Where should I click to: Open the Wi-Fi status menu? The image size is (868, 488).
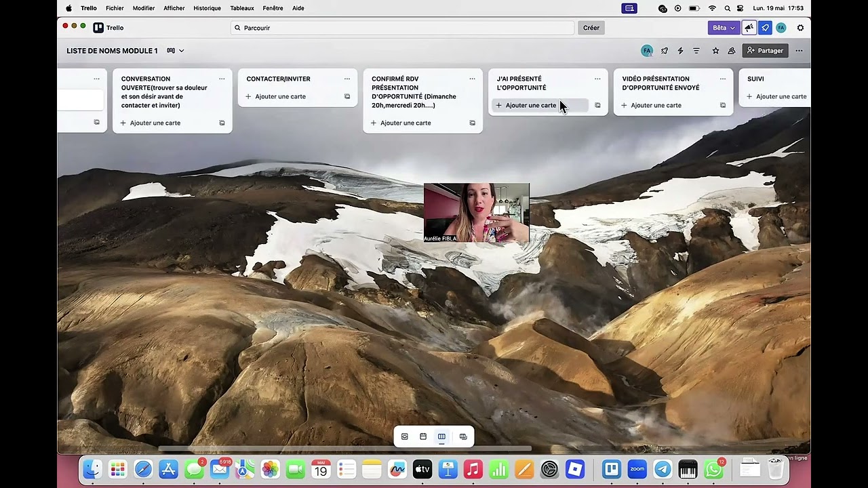coord(712,8)
